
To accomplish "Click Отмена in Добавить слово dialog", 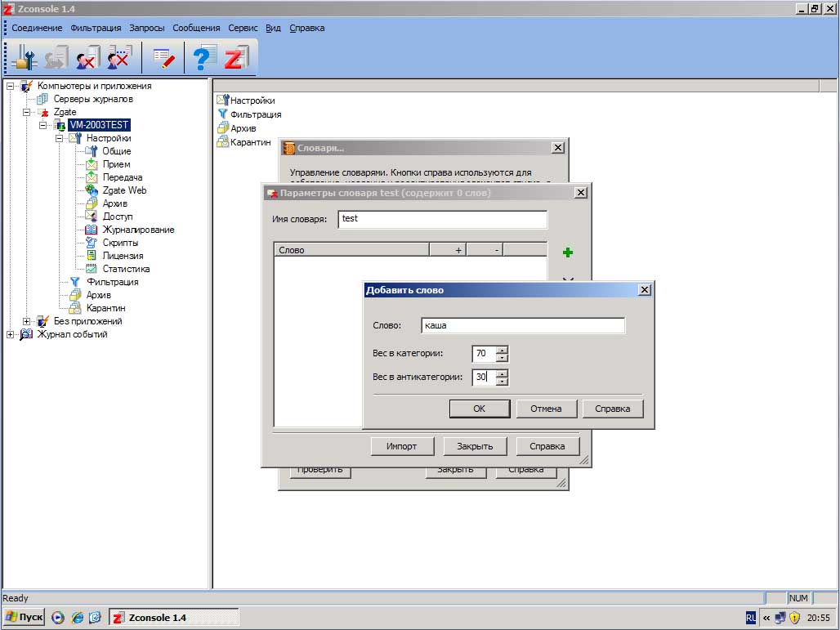I will click(546, 409).
